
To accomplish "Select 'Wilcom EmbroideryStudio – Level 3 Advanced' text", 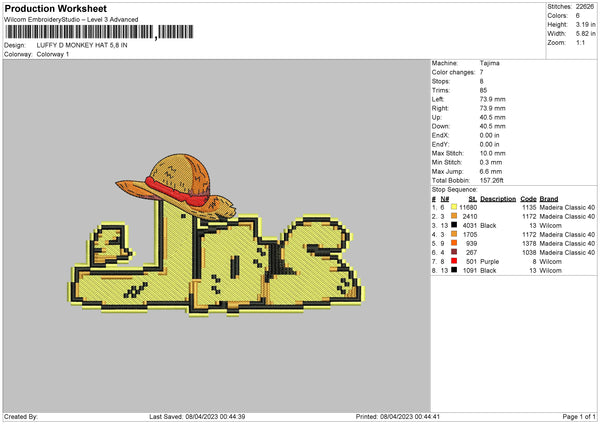I will [x=71, y=20].
